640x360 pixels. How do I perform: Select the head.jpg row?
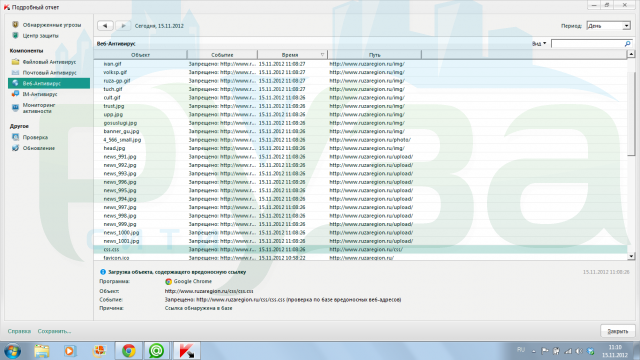coord(360,148)
